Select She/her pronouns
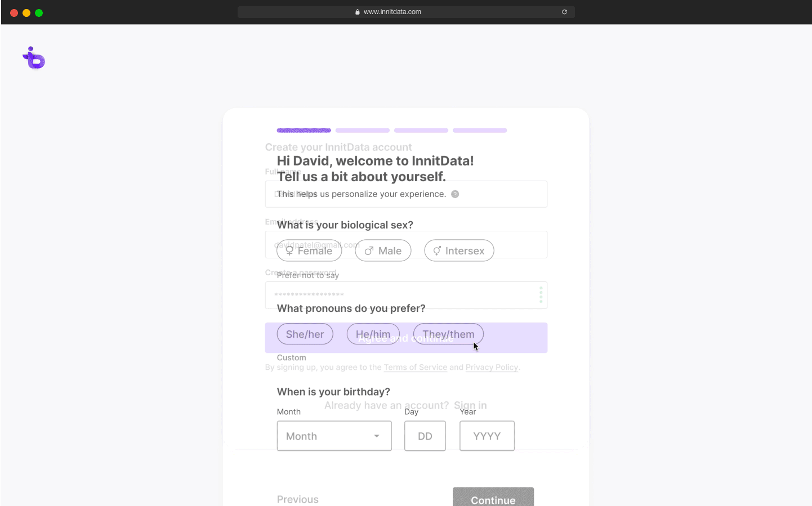 coord(305,334)
